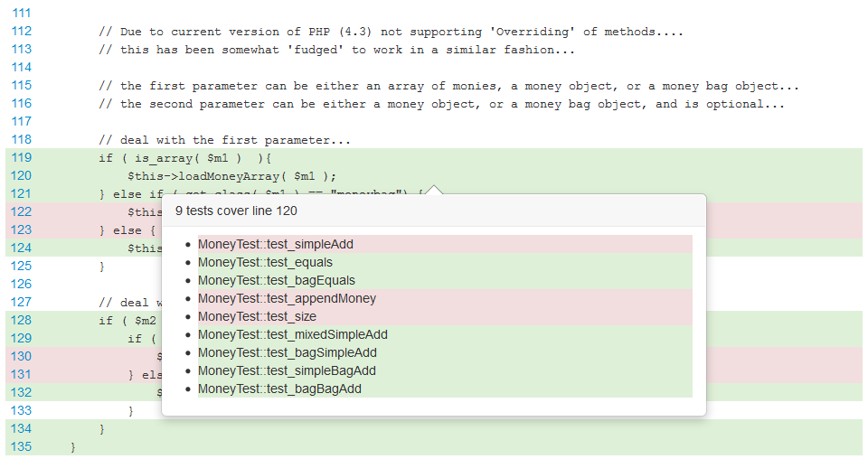Image resolution: width=868 pixels, height=459 pixels.
Task: Click the PHP 4.3 'Overriding' comment line
Action: [391, 32]
